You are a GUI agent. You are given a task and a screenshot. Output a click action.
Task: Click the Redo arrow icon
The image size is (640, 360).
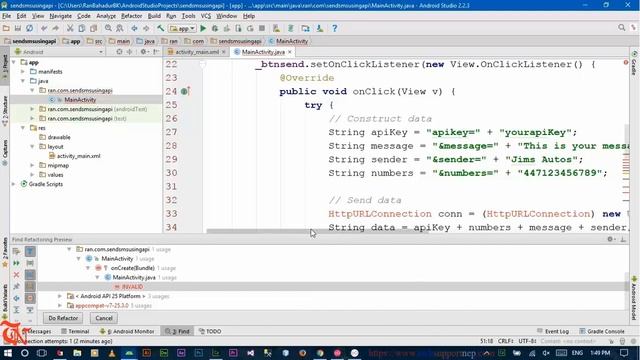(56, 28)
